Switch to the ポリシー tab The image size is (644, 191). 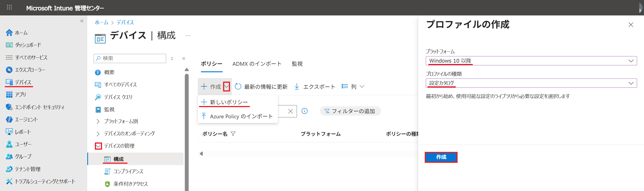click(211, 64)
